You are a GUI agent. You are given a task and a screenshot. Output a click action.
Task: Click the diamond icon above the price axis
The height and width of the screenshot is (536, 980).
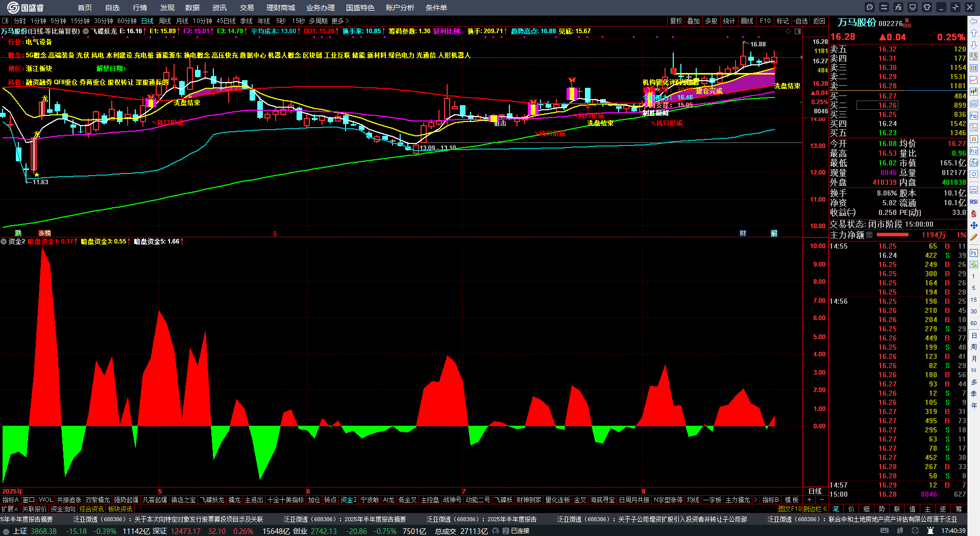pos(788,31)
